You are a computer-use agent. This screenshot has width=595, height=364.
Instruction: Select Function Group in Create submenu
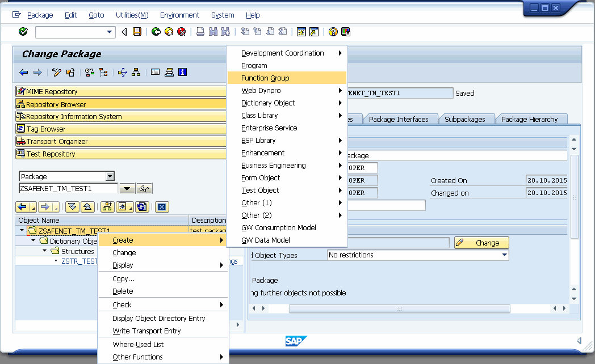coord(287,78)
